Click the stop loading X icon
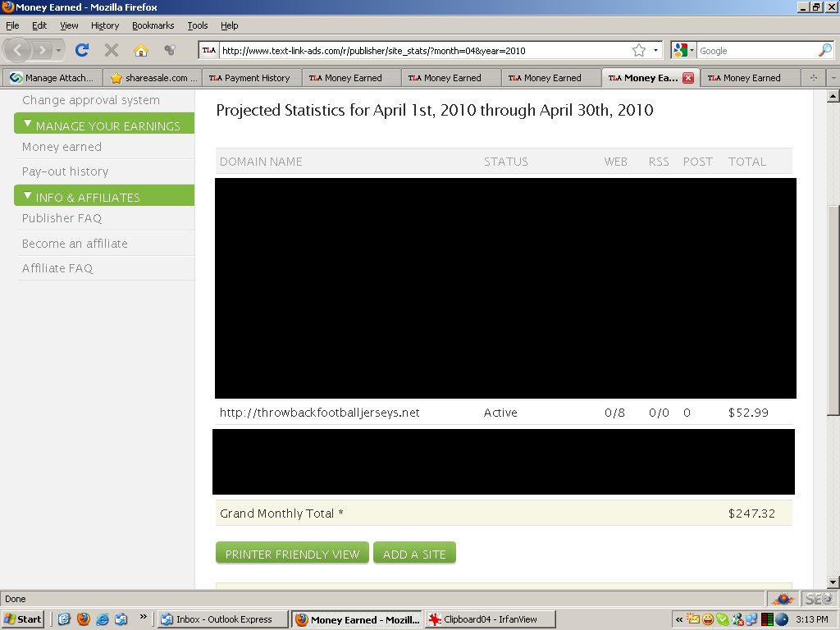The width and height of the screenshot is (840, 630). pos(112,50)
